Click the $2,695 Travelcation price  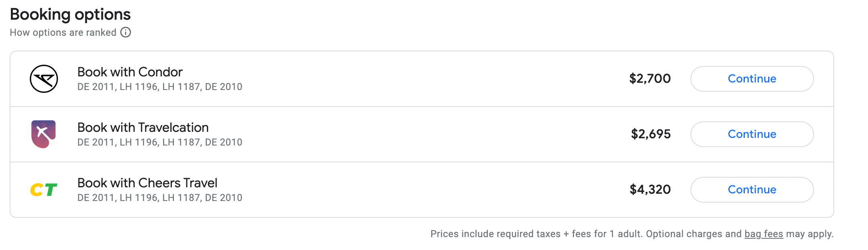click(x=651, y=134)
